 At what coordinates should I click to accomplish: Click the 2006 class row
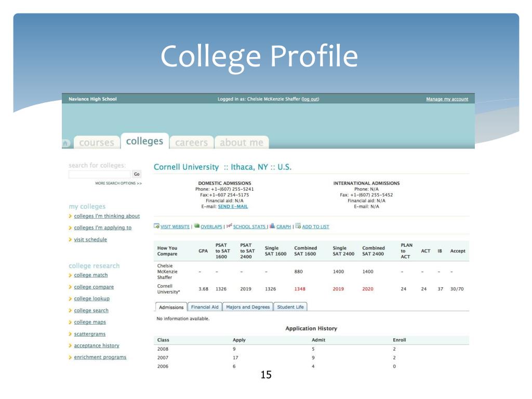point(311,366)
